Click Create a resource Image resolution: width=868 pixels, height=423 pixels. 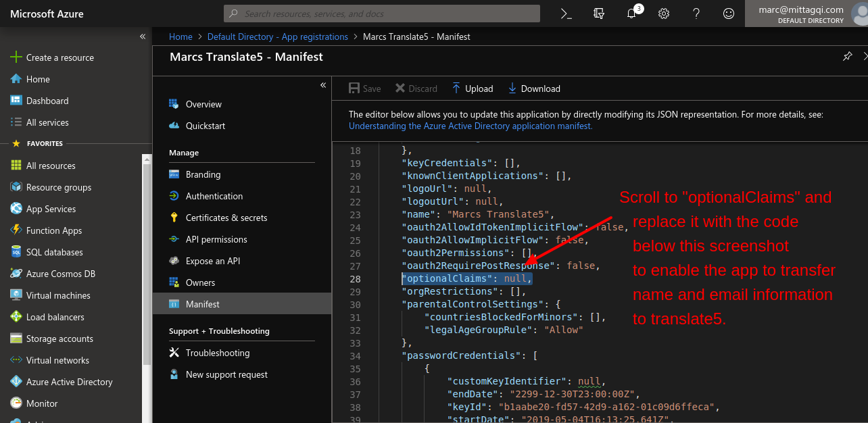(52, 57)
